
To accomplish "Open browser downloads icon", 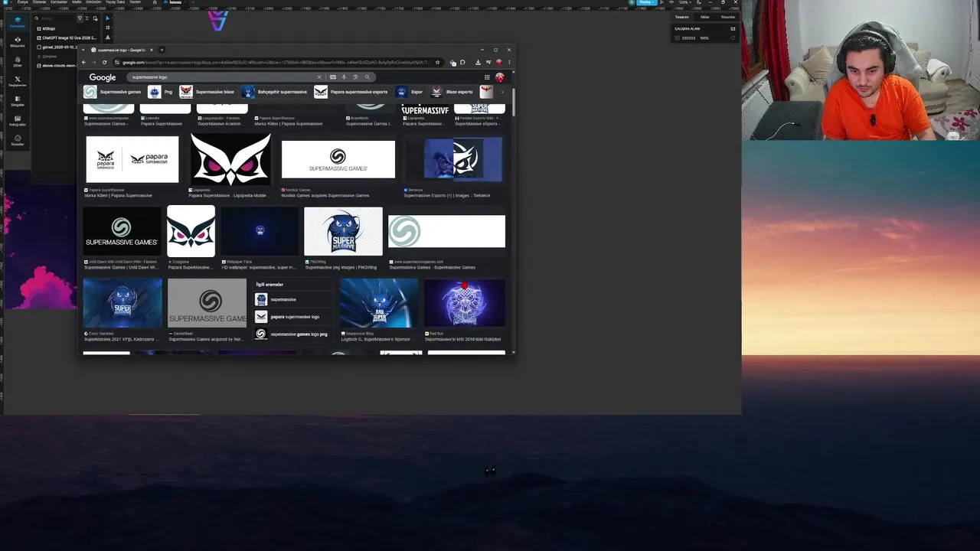I will click(x=478, y=62).
